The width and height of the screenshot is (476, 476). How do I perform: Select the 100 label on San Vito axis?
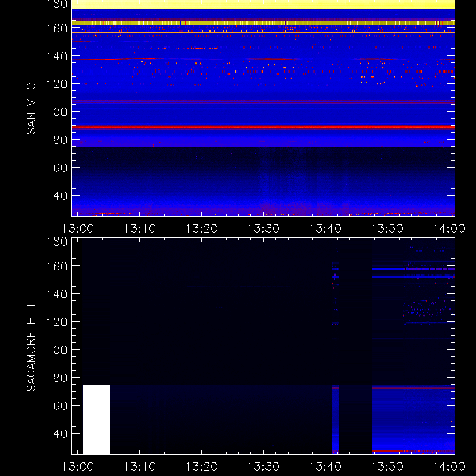click(x=57, y=112)
